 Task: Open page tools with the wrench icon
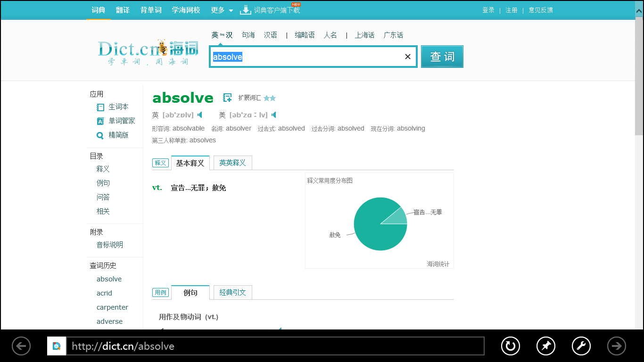pyautogui.click(x=581, y=346)
